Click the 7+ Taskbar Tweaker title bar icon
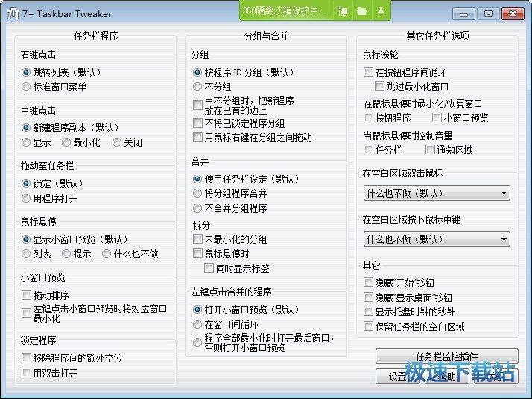Image resolution: width=532 pixels, height=399 pixels. tap(10, 14)
